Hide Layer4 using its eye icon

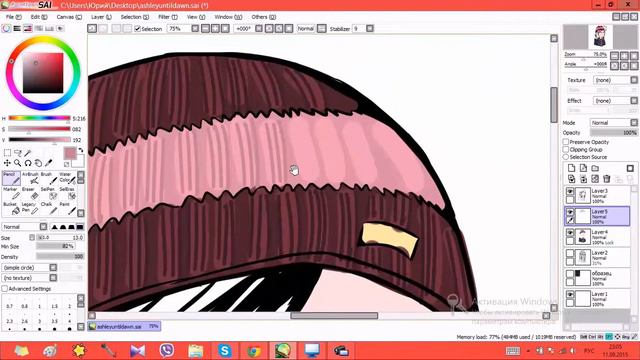coord(570,232)
